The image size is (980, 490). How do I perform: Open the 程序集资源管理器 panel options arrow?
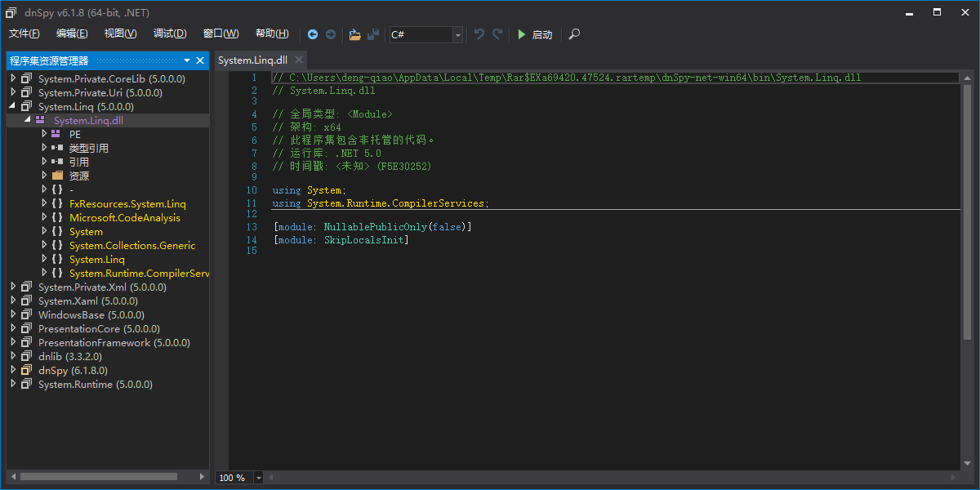pyautogui.click(x=187, y=60)
